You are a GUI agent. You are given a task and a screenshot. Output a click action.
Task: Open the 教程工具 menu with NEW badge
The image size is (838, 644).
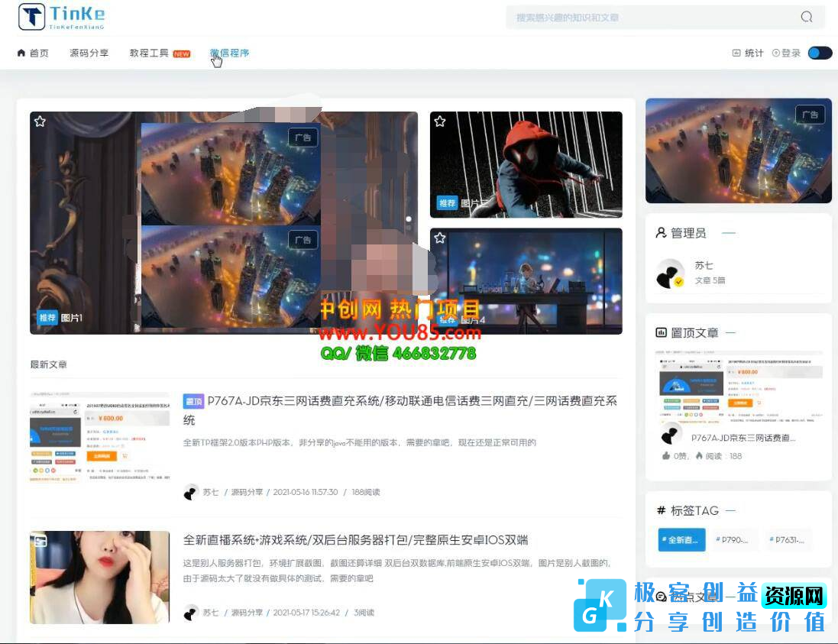(150, 53)
